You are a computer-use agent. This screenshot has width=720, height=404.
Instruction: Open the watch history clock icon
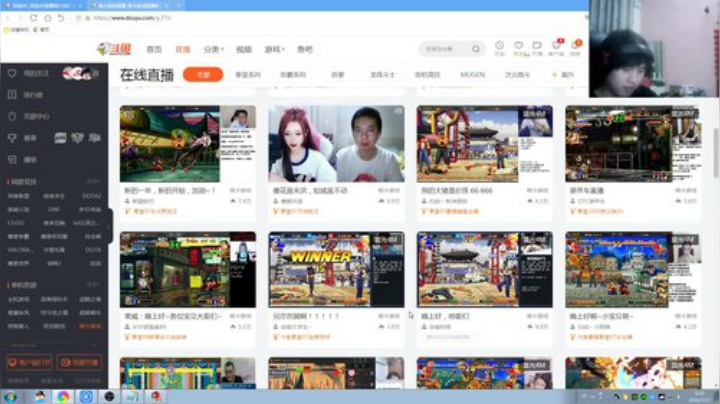(x=499, y=47)
